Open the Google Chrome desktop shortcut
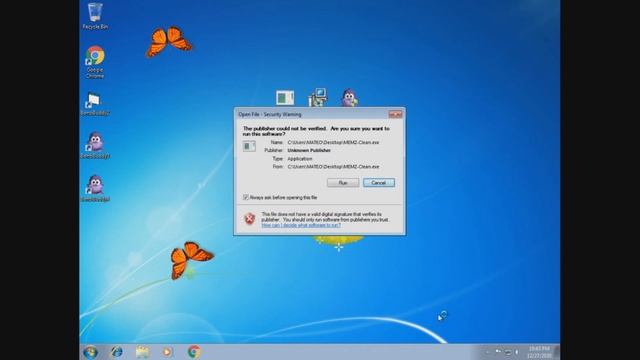Image resolution: width=640 pixels, height=360 pixels. (95, 62)
